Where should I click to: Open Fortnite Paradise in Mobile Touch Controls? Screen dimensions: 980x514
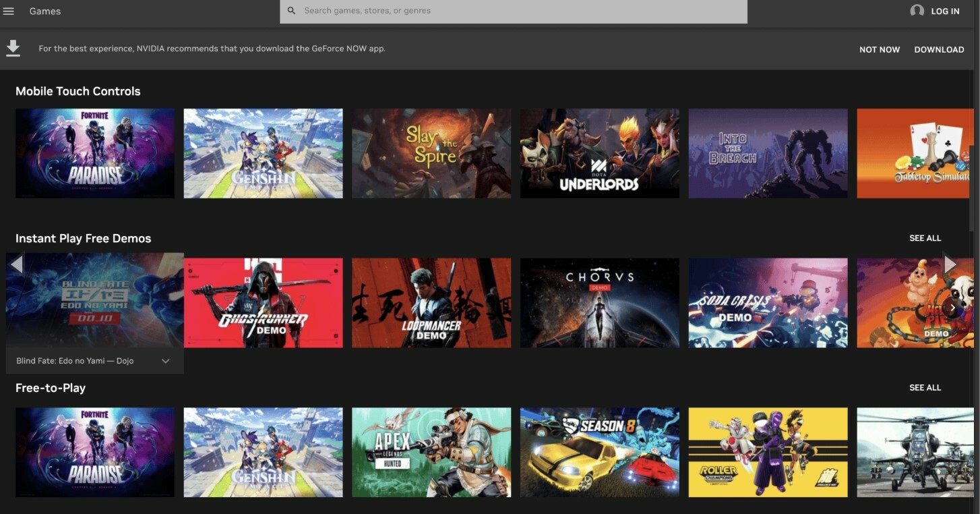(95, 153)
